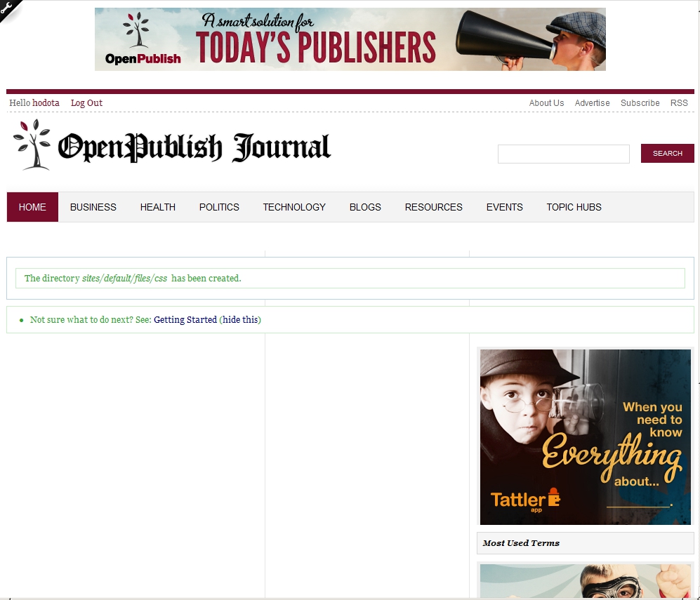Click the partly visible goggles boy ad
Viewport: 700px width, 600px height.
point(586,581)
